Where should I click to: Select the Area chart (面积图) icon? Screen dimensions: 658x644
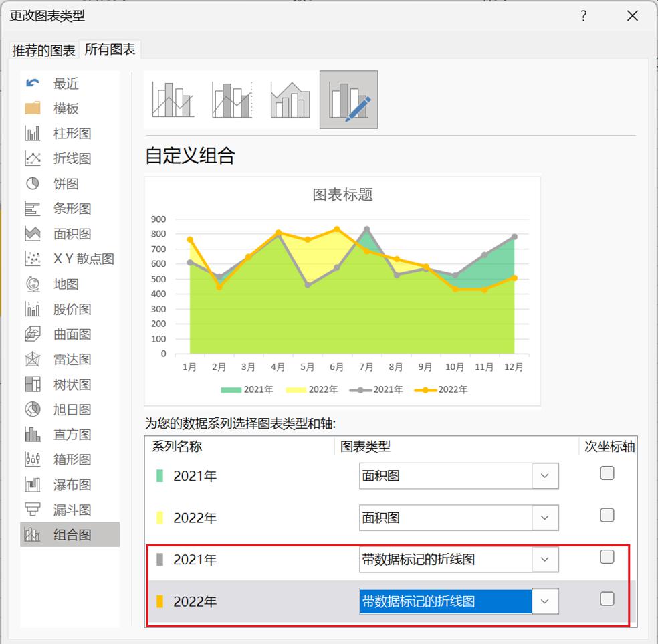(33, 233)
